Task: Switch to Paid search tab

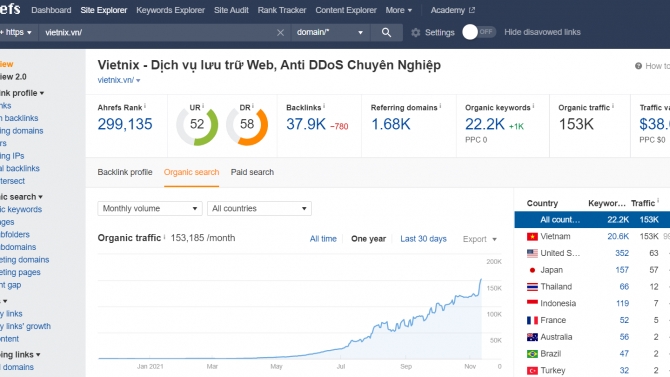Action: tap(252, 172)
